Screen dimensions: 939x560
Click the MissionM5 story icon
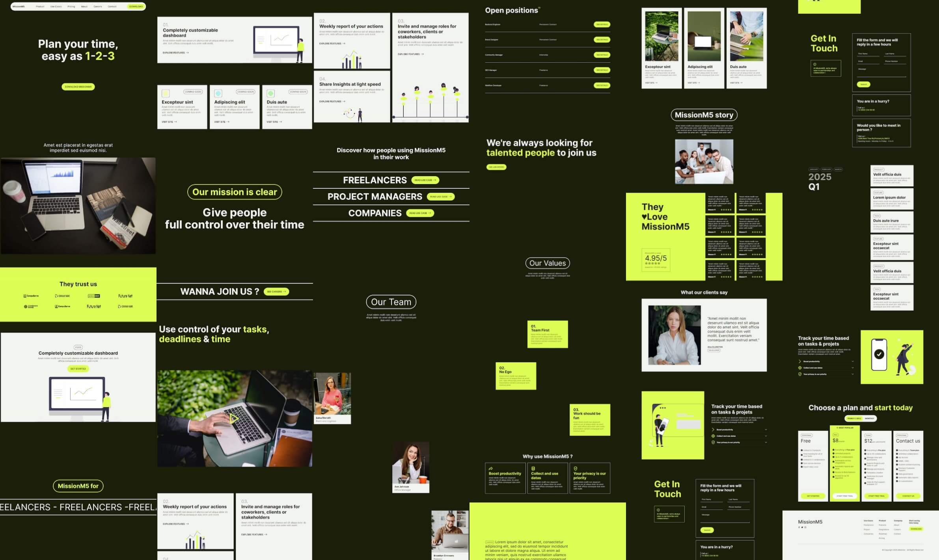(704, 115)
